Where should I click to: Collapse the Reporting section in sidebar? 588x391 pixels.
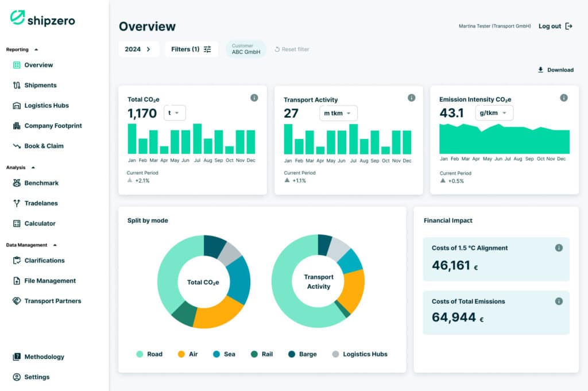point(37,50)
